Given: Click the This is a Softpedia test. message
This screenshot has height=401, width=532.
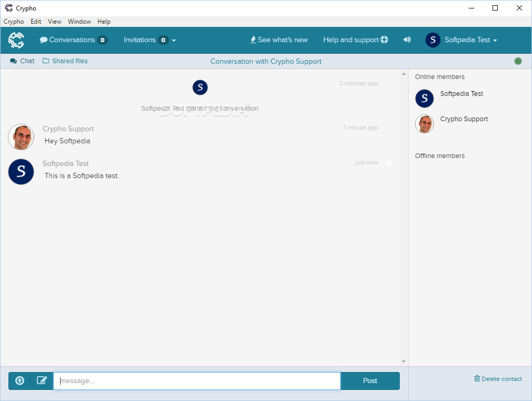Looking at the screenshot, I should [82, 176].
